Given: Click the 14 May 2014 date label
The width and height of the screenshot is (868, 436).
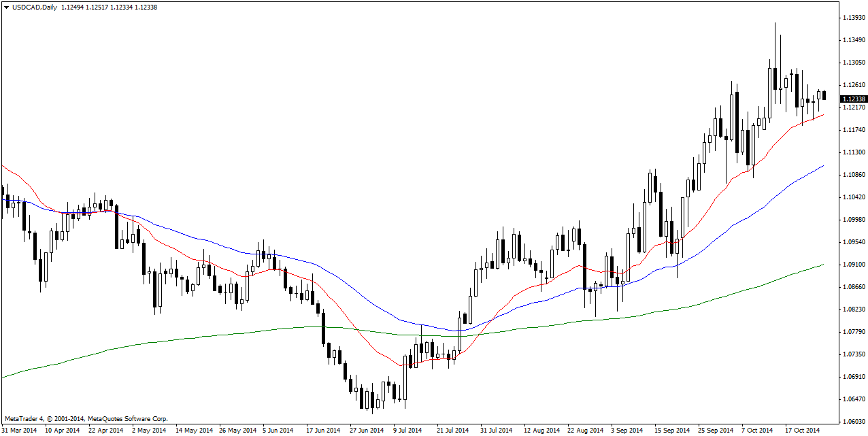Looking at the screenshot, I should (193, 431).
